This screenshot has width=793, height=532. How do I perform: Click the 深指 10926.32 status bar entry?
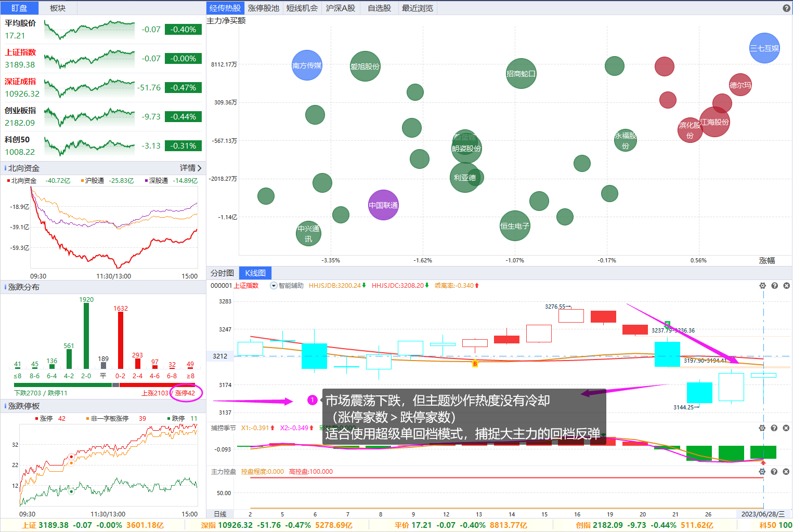coord(277,525)
